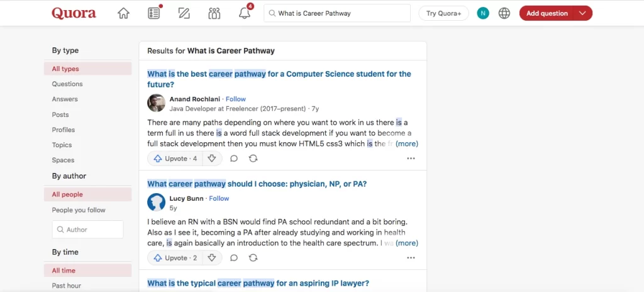
Task: Upvote Anand Rochlani's answer
Action: 175,159
